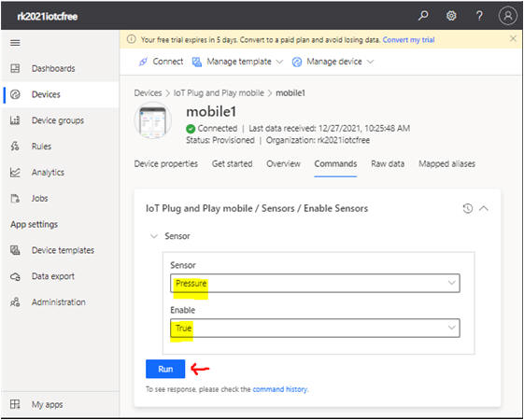Collapse the Enable Sensors command panel

[484, 209]
